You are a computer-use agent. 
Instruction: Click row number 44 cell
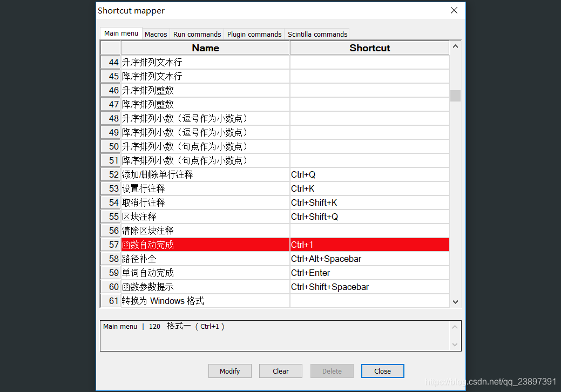[111, 62]
